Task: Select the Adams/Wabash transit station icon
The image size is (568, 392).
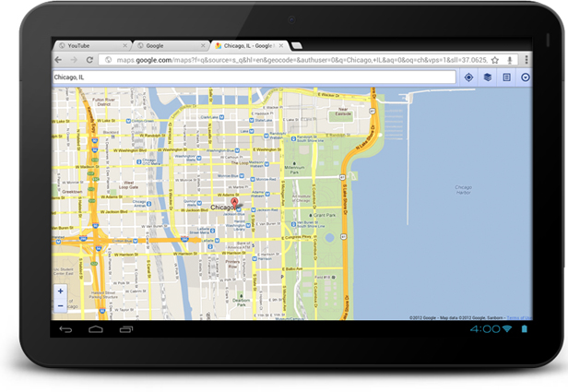Action: tap(267, 195)
